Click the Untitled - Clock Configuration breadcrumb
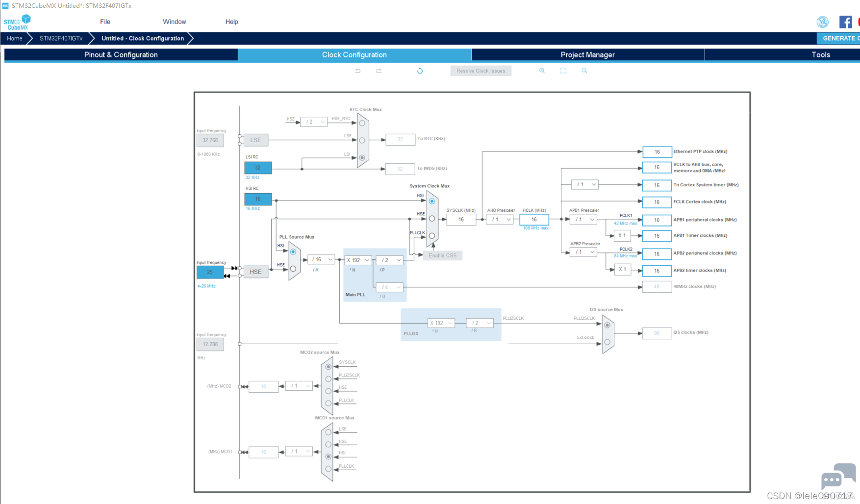860x504 pixels. 143,38
